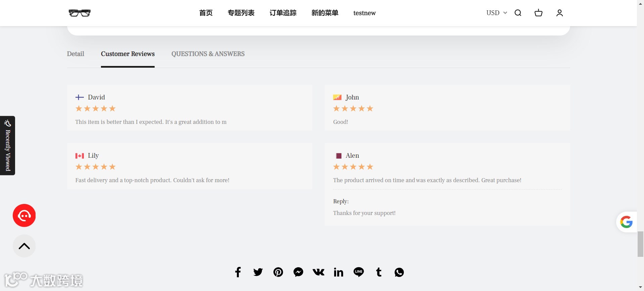Viewport: 644px width, 291px height.
Task: Select the Customer Reviews tab
Action: pyautogui.click(x=128, y=54)
